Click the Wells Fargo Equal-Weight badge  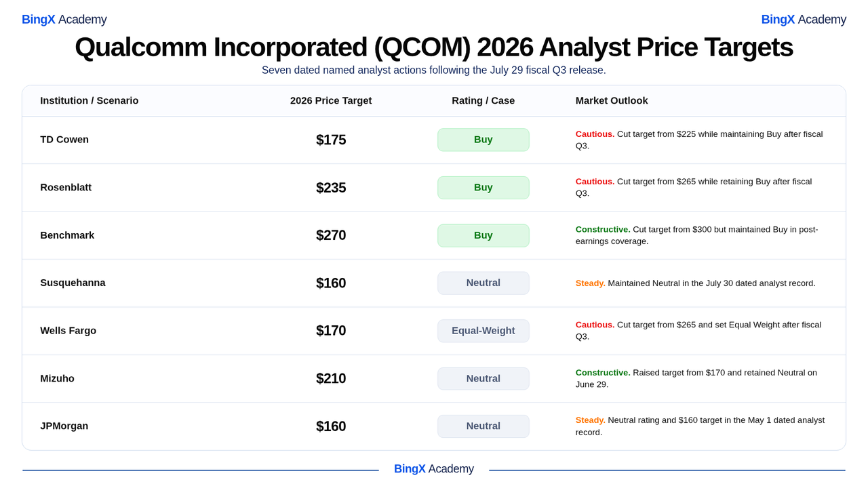coord(484,331)
